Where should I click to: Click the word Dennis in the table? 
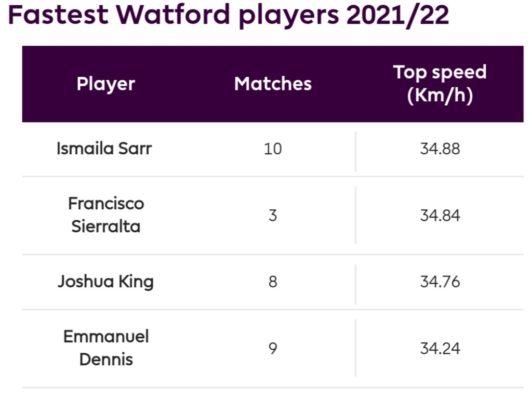(106, 360)
